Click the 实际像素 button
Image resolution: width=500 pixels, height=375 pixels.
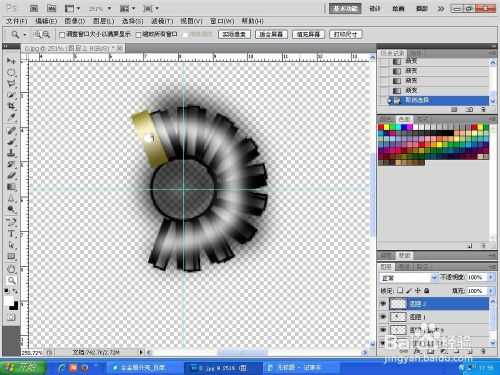point(234,34)
